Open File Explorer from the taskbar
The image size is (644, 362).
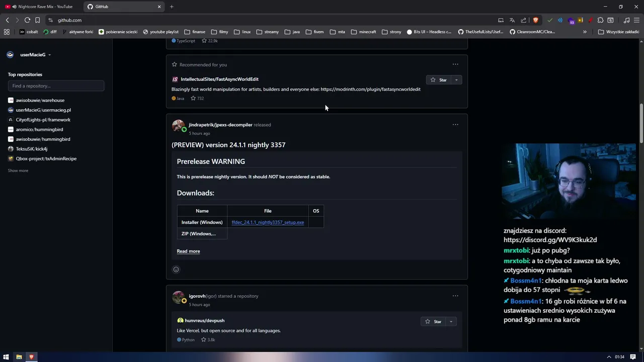pos(19,357)
